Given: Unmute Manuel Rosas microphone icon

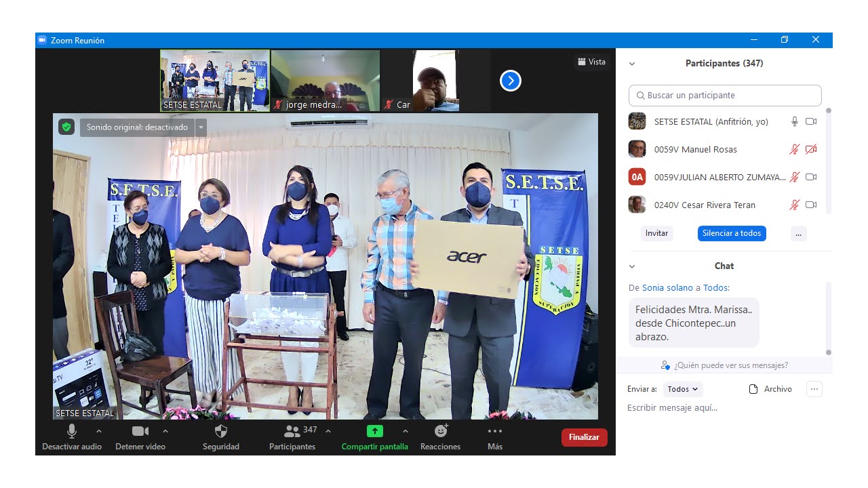Looking at the screenshot, I should [x=795, y=149].
